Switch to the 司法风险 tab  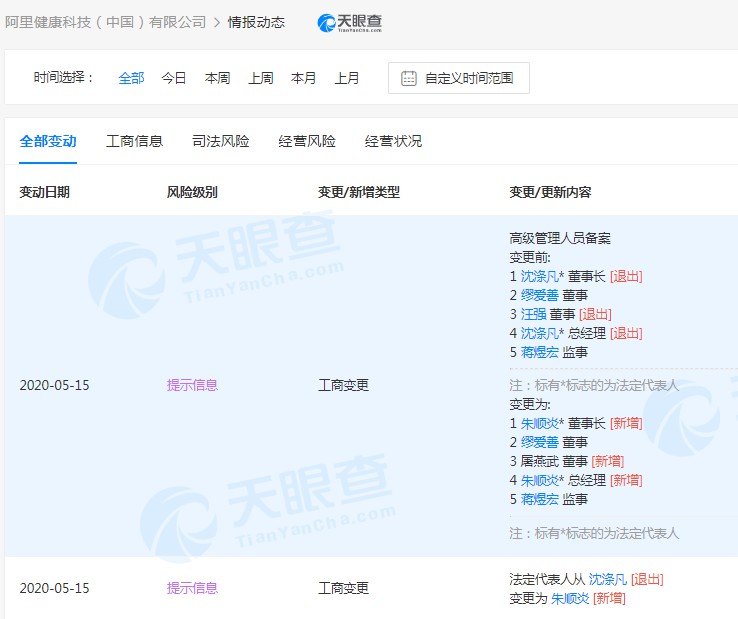[221, 141]
